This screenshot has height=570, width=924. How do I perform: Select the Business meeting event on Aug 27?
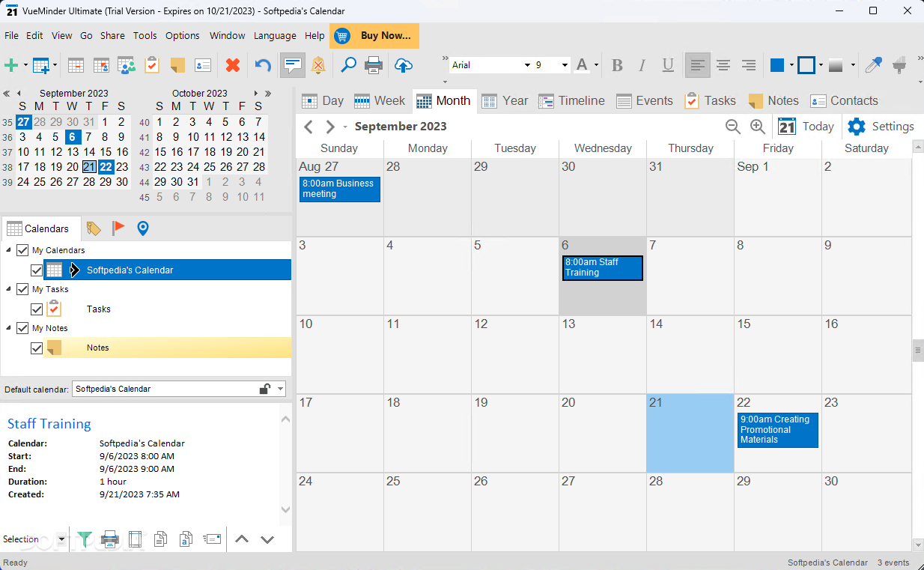pos(340,189)
